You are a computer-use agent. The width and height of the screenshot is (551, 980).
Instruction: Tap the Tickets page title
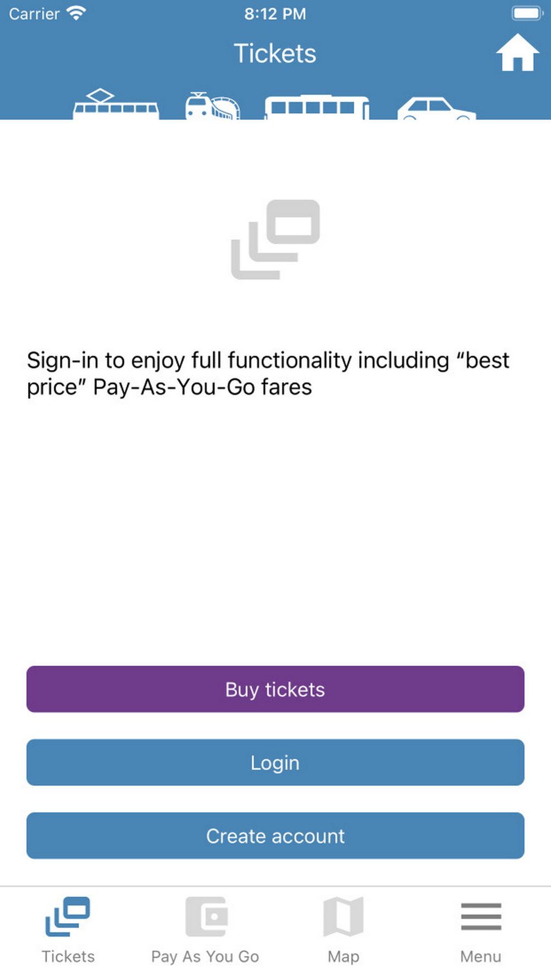pyautogui.click(x=275, y=54)
